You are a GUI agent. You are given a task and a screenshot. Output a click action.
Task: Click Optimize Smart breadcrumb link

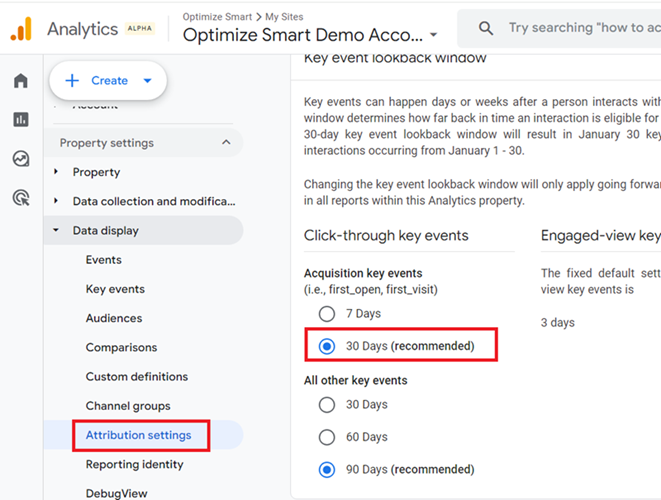pyautogui.click(x=217, y=17)
